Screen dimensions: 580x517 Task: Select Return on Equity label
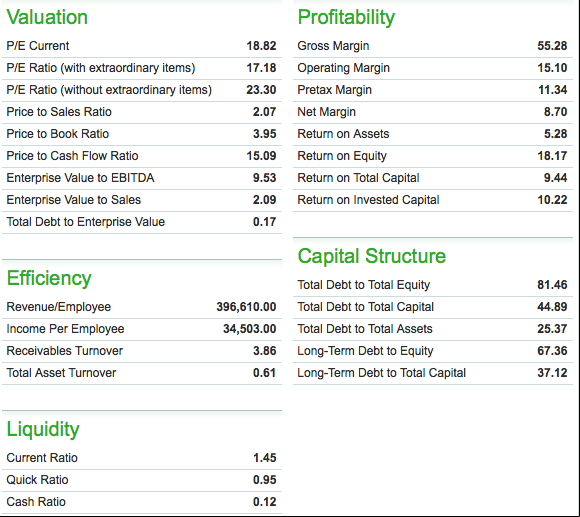(342, 156)
